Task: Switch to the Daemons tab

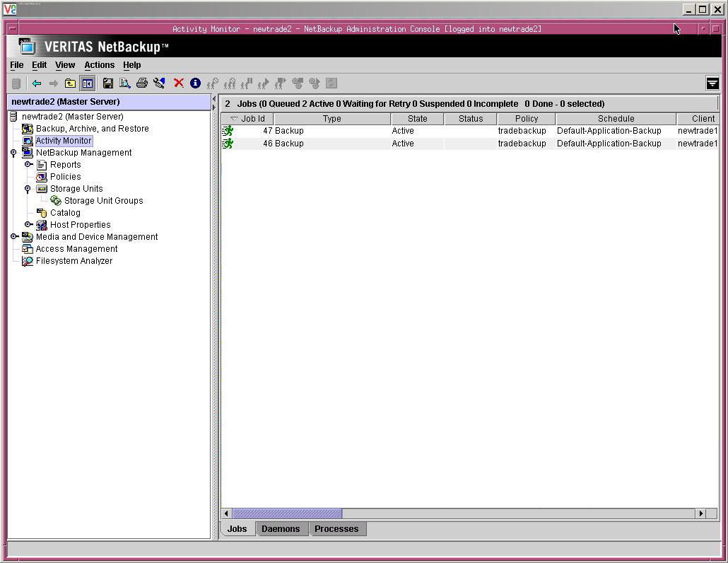Action: [x=281, y=529]
